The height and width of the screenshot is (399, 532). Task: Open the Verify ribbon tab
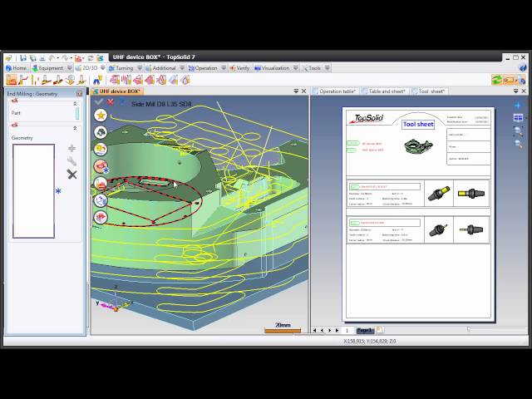240,68
